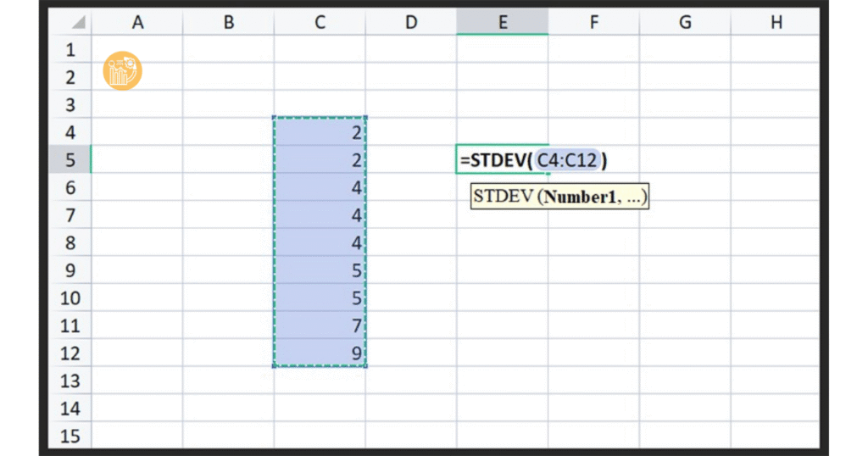868x456 pixels.
Task: Click cell E5 containing the STDEV formula
Action: tap(502, 160)
